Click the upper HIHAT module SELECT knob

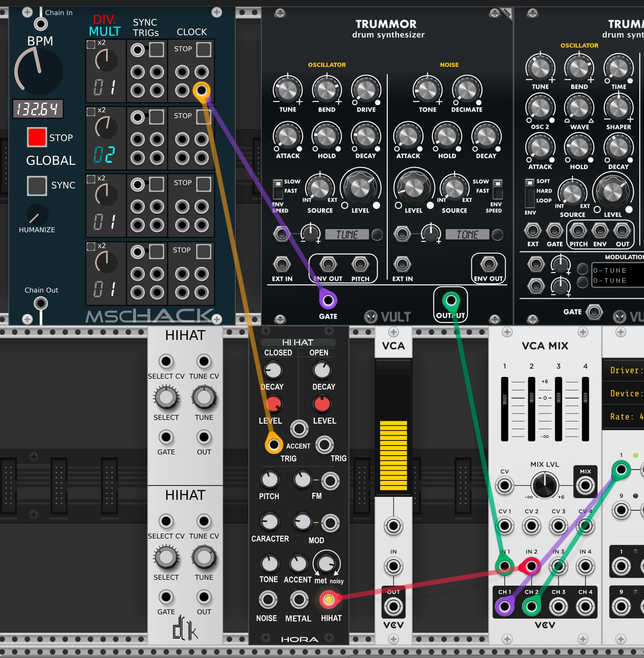click(x=166, y=398)
